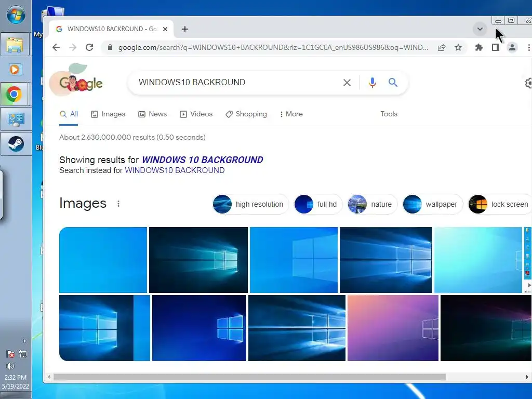Filter images by lock screen chip
This screenshot has height=399, width=532.
(500, 204)
